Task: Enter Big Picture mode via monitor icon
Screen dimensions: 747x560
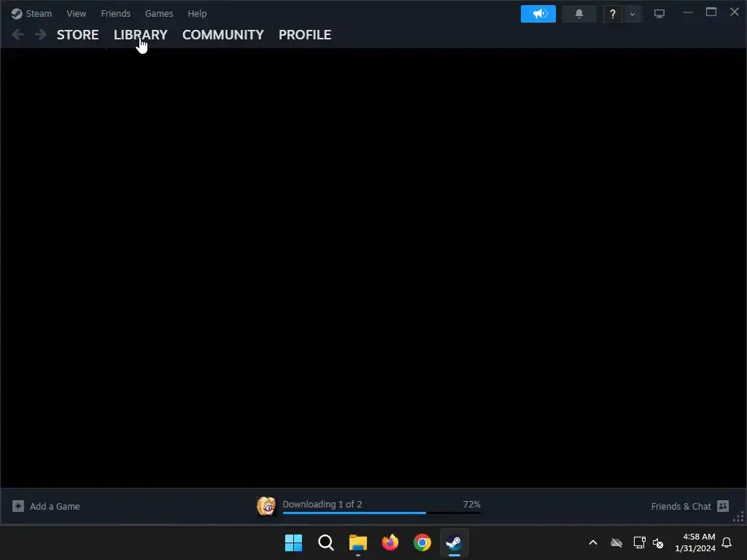Action: point(659,14)
